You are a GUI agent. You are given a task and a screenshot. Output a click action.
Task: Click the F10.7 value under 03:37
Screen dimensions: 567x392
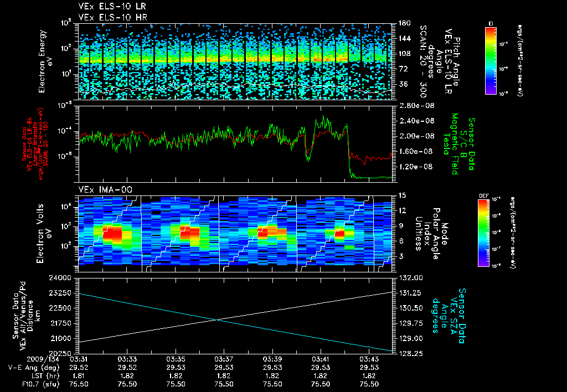tap(224, 384)
